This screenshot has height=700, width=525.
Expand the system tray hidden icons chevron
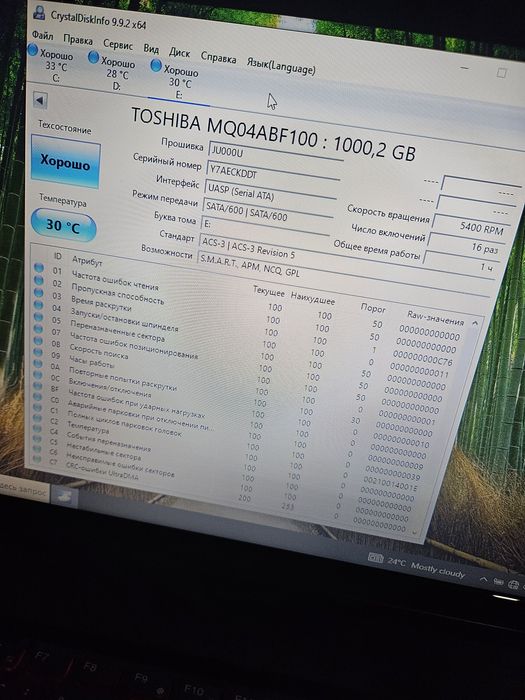tap(483, 579)
